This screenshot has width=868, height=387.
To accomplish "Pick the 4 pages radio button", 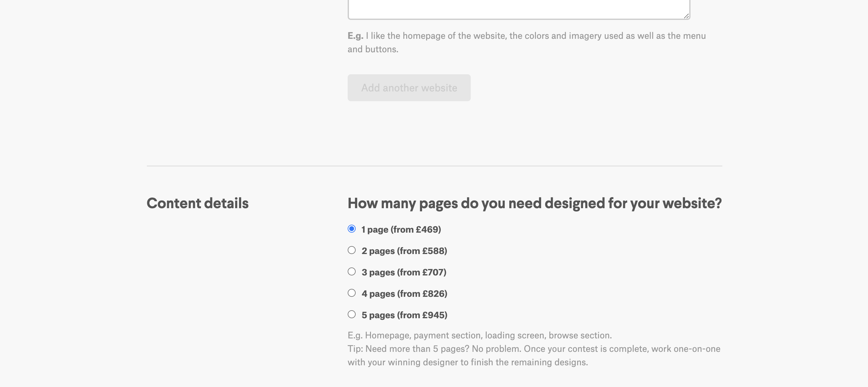I will pos(351,293).
